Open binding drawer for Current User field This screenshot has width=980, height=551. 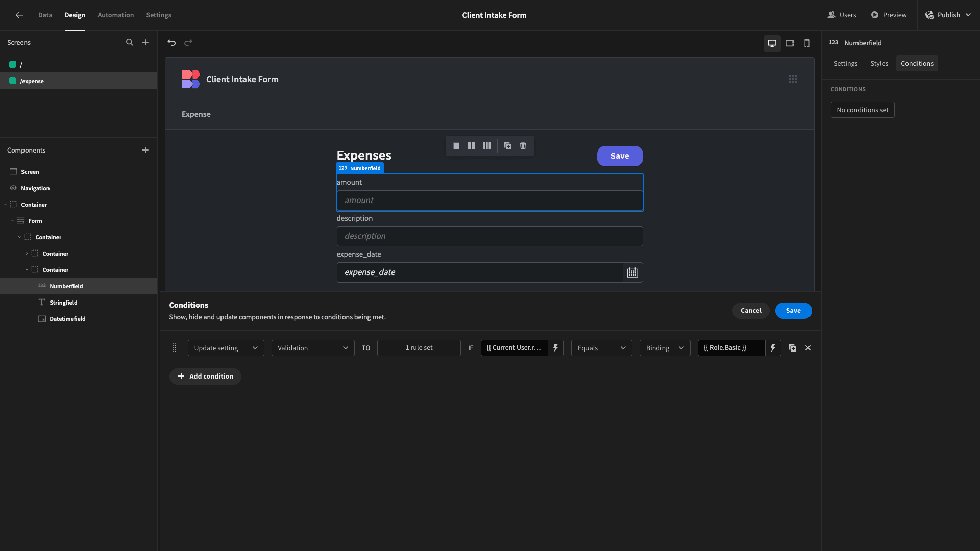(556, 348)
